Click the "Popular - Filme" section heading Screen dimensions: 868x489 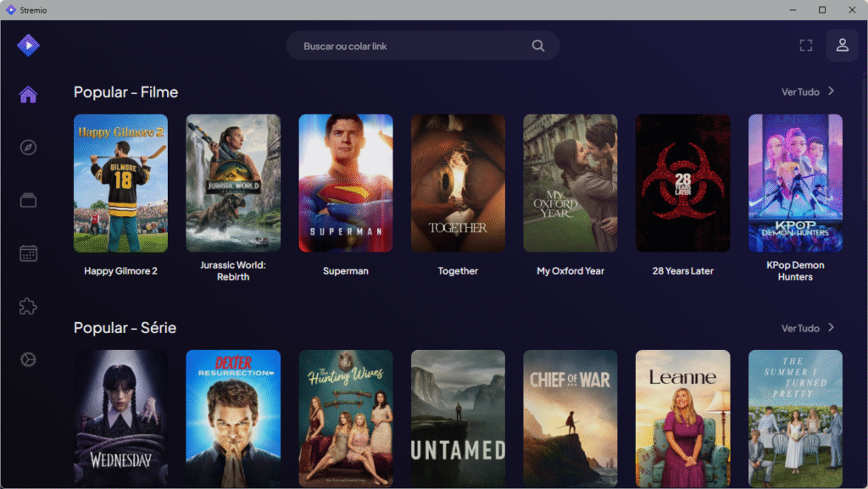coord(125,92)
